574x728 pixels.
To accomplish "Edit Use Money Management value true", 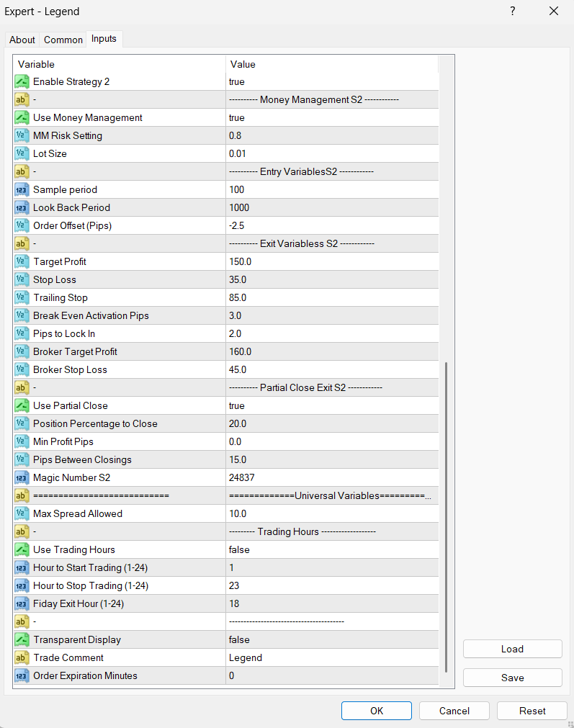I will pos(332,117).
